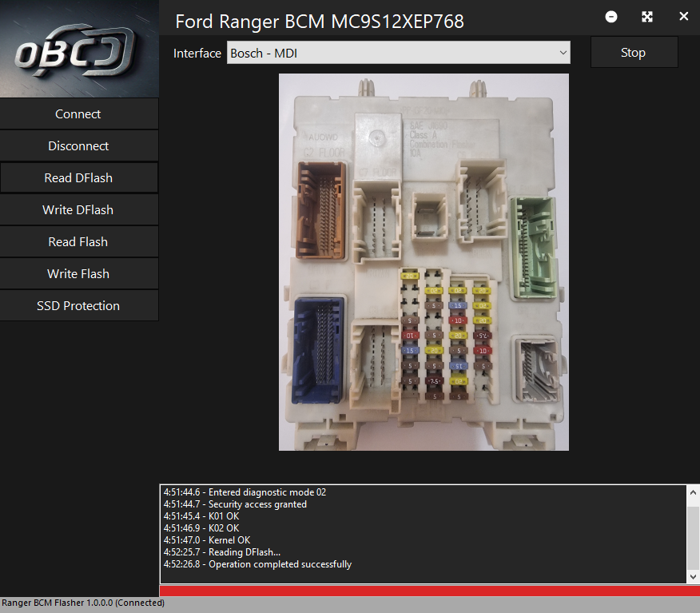Viewport: 700px width, 613px height.
Task: Minimize the flasher window
Action: pos(611,17)
